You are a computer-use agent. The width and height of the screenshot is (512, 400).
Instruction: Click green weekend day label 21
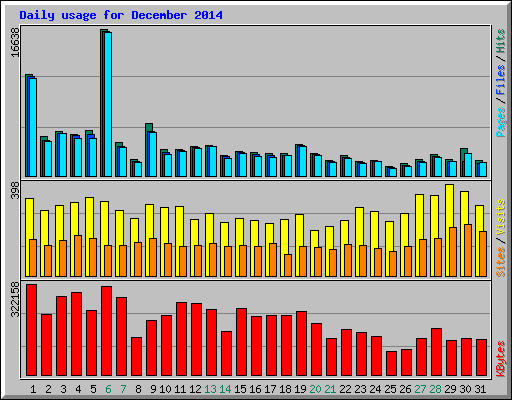point(330,389)
